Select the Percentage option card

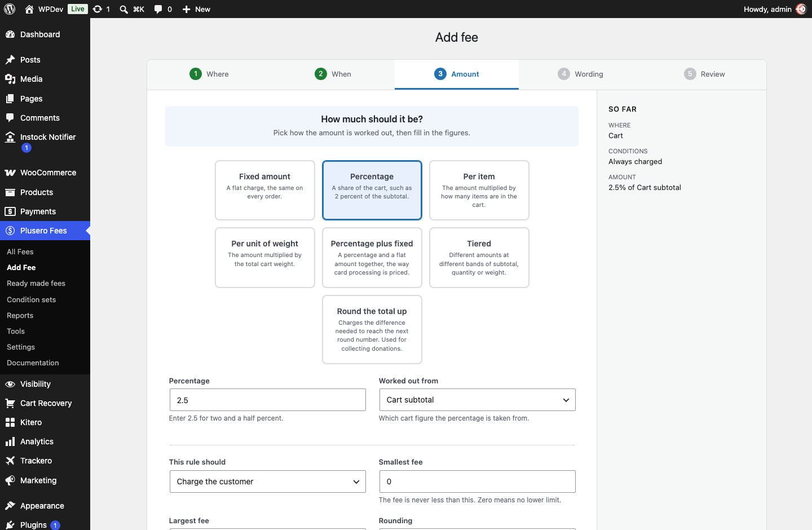point(372,190)
